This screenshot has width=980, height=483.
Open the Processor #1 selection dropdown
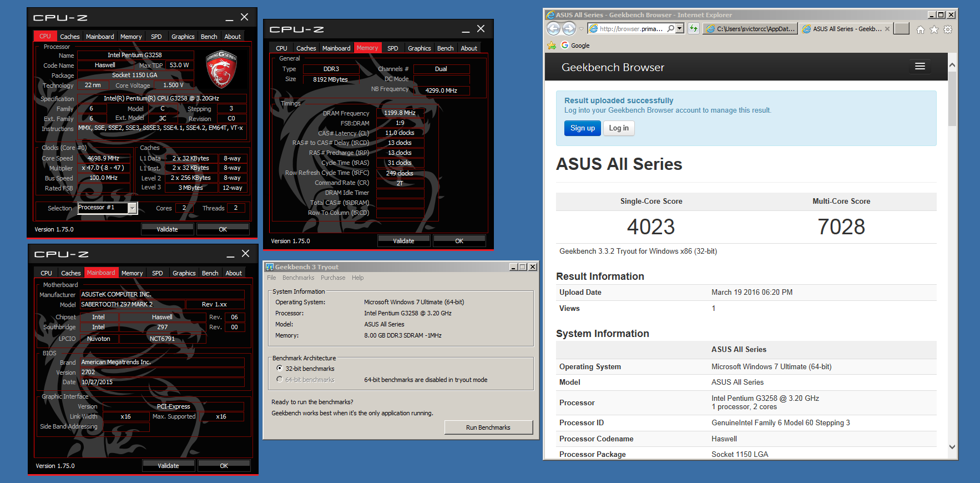coord(133,208)
